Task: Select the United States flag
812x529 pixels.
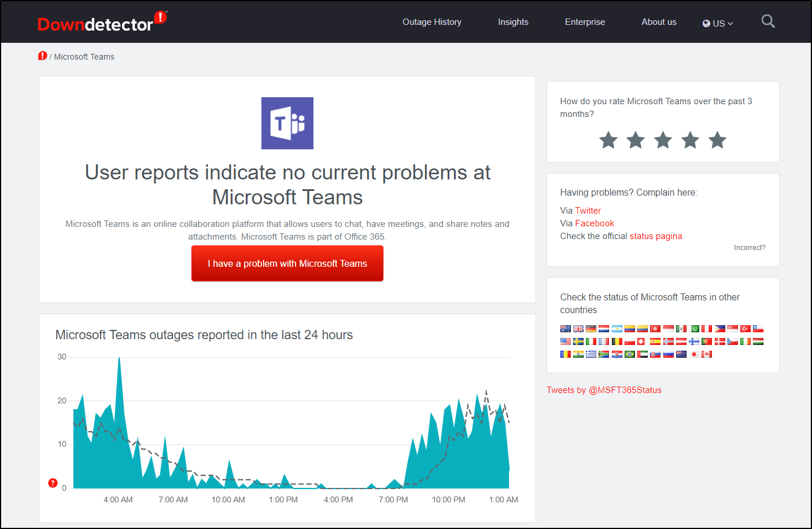Action: [566, 341]
